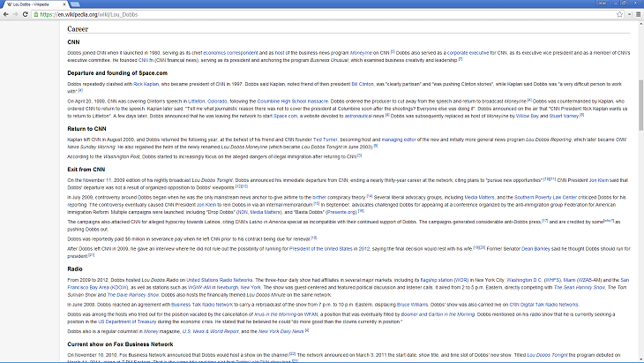The height and width of the screenshot is (363, 644).
Task: Open the WFAN link
Action: (311, 315)
